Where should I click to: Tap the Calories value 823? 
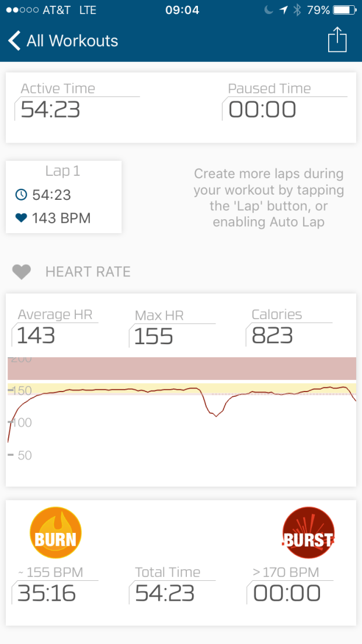[x=272, y=336]
